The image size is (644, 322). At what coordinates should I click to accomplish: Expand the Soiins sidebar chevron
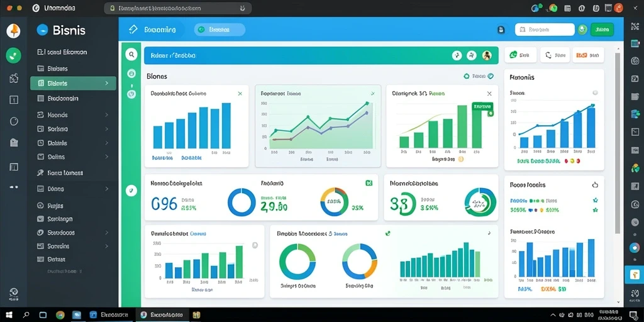[x=107, y=157]
